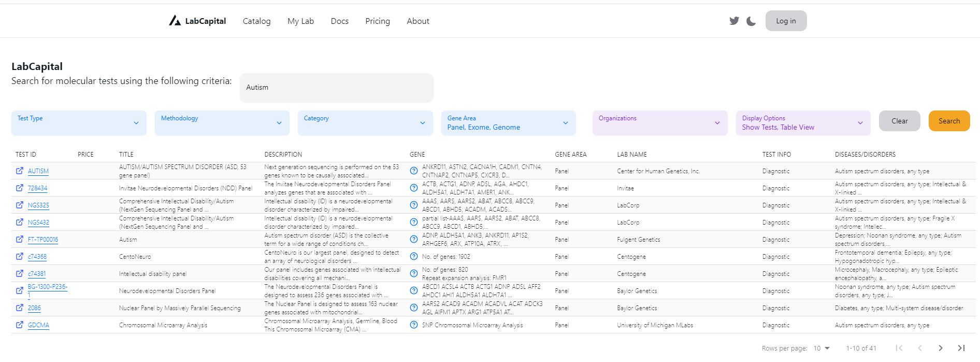The height and width of the screenshot is (362, 980).
Task: Open the AUTISM test ID link
Action: tap(38, 171)
